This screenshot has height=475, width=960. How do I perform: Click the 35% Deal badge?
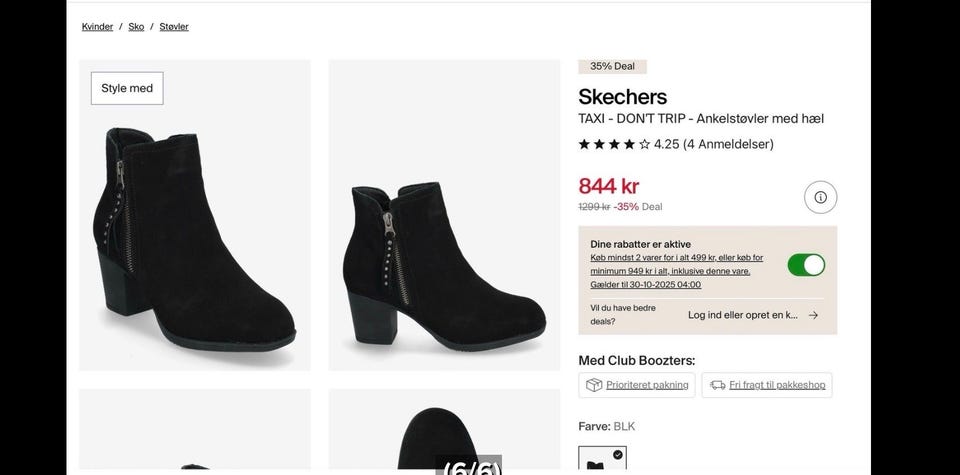pyautogui.click(x=612, y=67)
